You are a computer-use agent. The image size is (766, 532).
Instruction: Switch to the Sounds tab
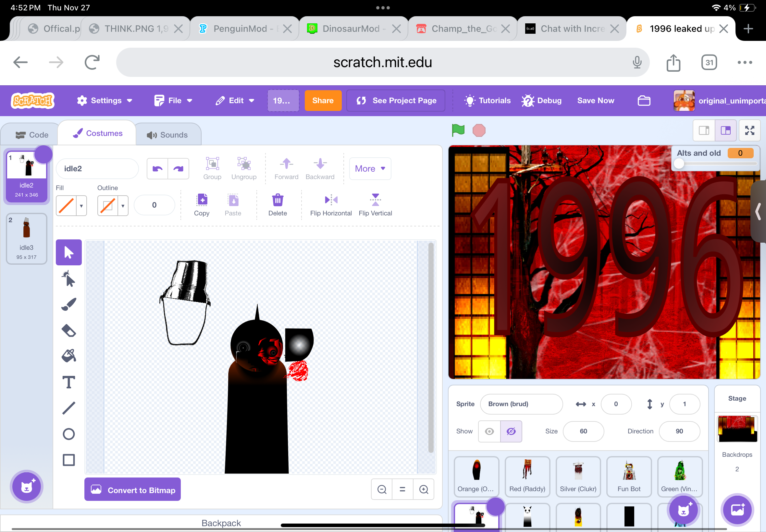click(x=168, y=135)
